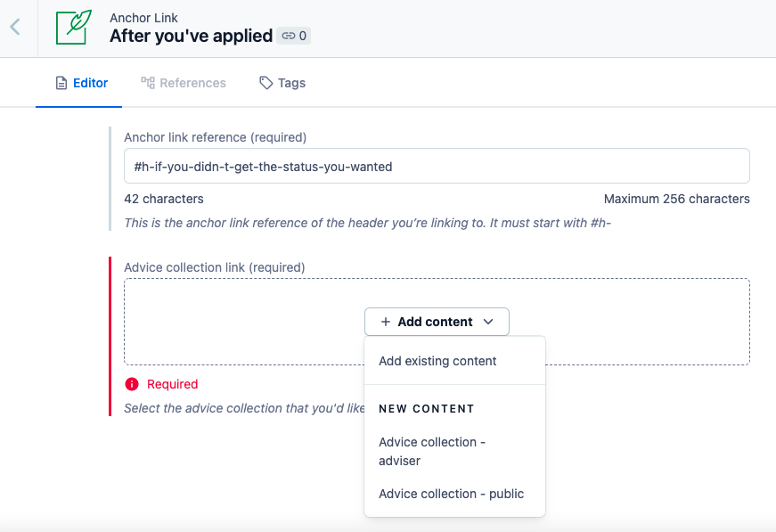The width and height of the screenshot is (776, 532).
Task: Click the plus icon on Add content
Action: tap(385, 322)
